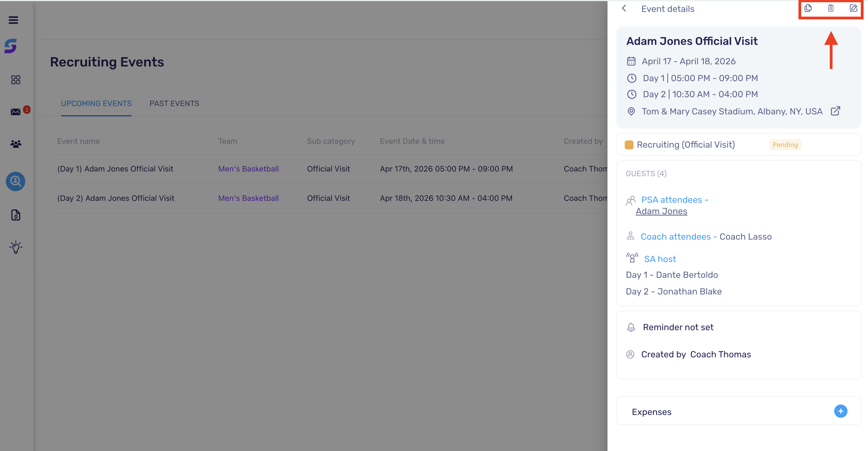Click the PSA attendees people icon

tap(630, 201)
